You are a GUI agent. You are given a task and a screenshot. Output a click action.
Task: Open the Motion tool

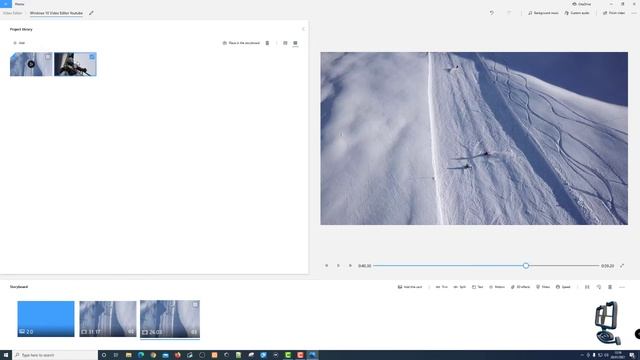(497, 287)
